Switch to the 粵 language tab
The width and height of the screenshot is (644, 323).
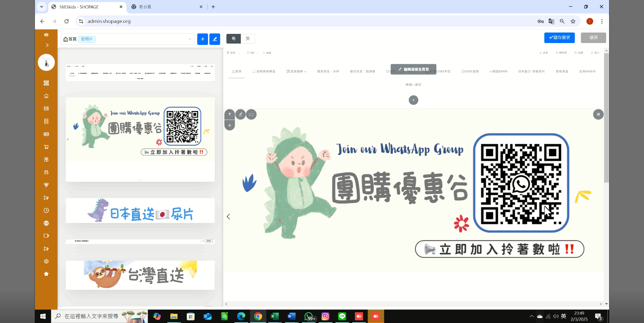pos(233,39)
